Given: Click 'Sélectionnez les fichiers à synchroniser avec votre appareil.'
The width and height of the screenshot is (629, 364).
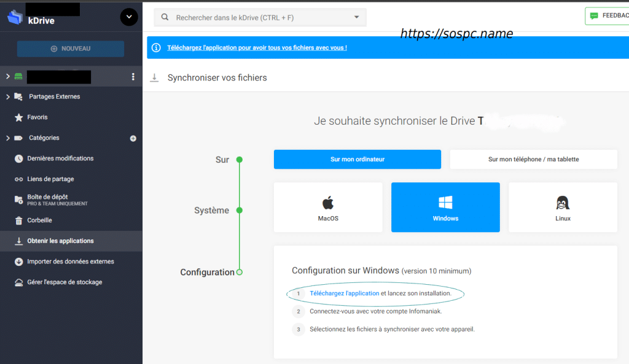Looking at the screenshot, I should click(392, 329).
